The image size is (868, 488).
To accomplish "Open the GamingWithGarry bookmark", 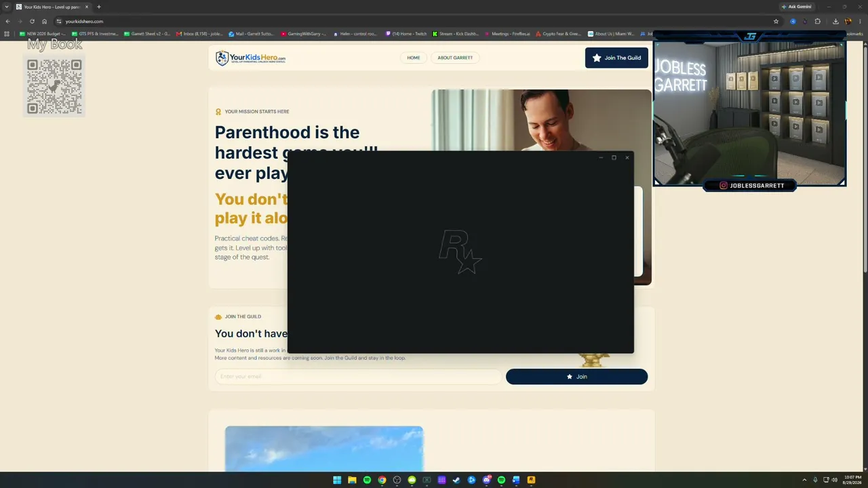I will tap(304, 34).
